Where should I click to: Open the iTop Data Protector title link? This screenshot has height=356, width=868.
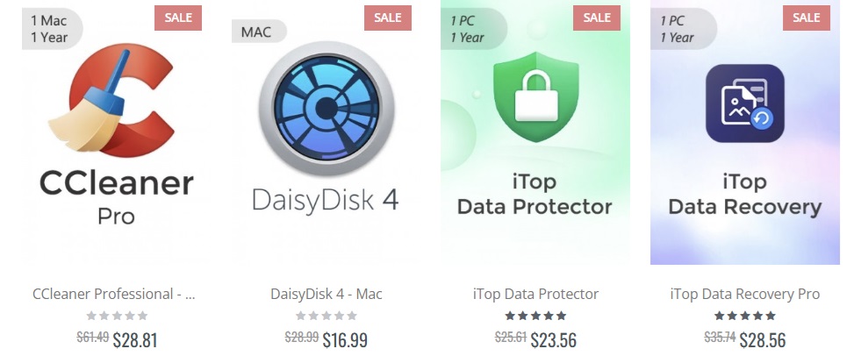click(535, 294)
